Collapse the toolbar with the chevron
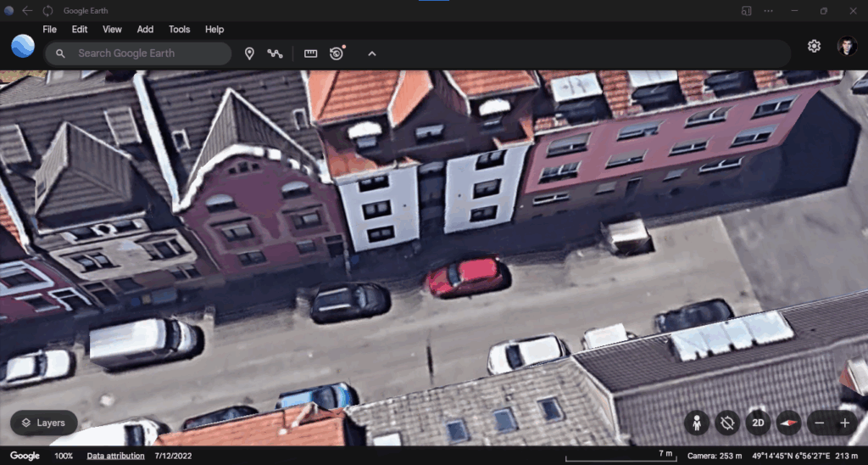This screenshot has width=868, height=465. point(371,53)
